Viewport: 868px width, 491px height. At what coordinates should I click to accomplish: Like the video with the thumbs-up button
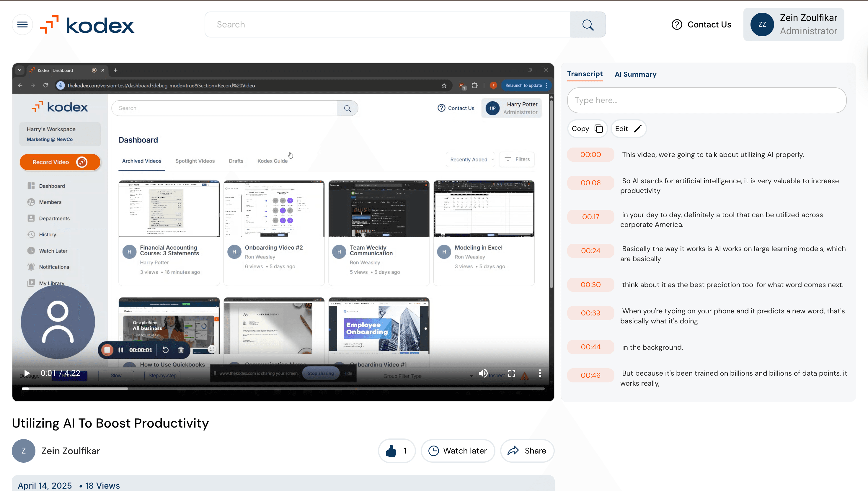(x=397, y=451)
